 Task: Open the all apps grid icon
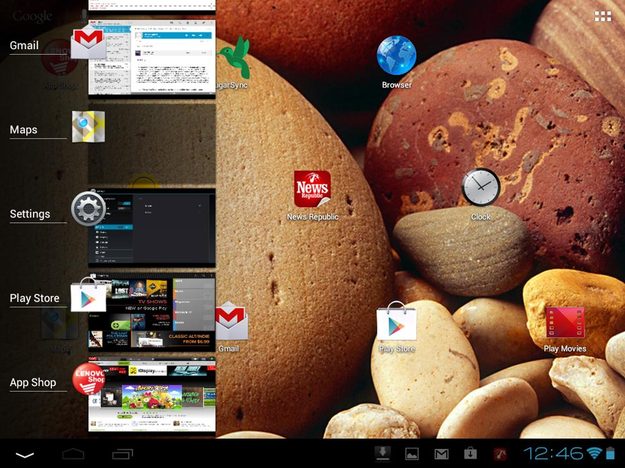(603, 16)
